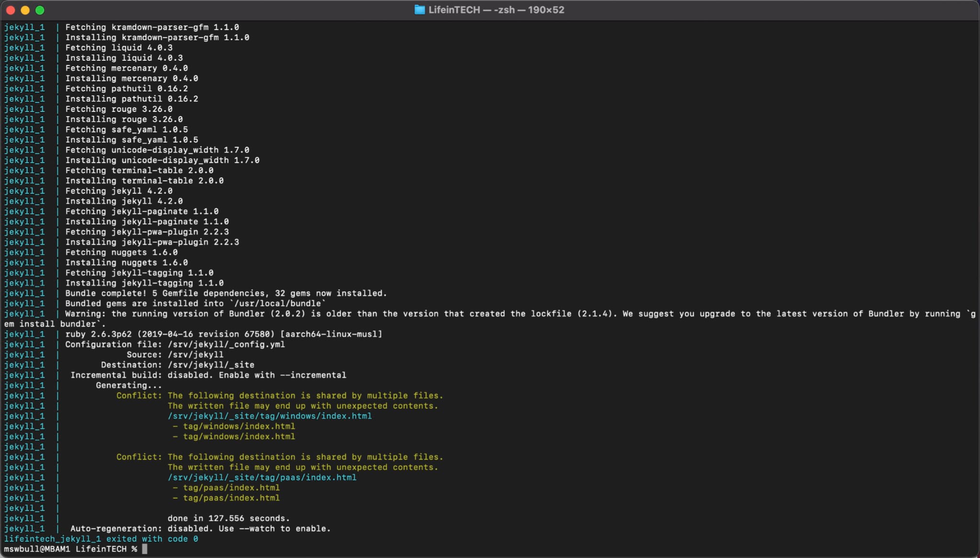Click the 'Generating...' line
This screenshot has width=980, height=558.
click(x=129, y=385)
